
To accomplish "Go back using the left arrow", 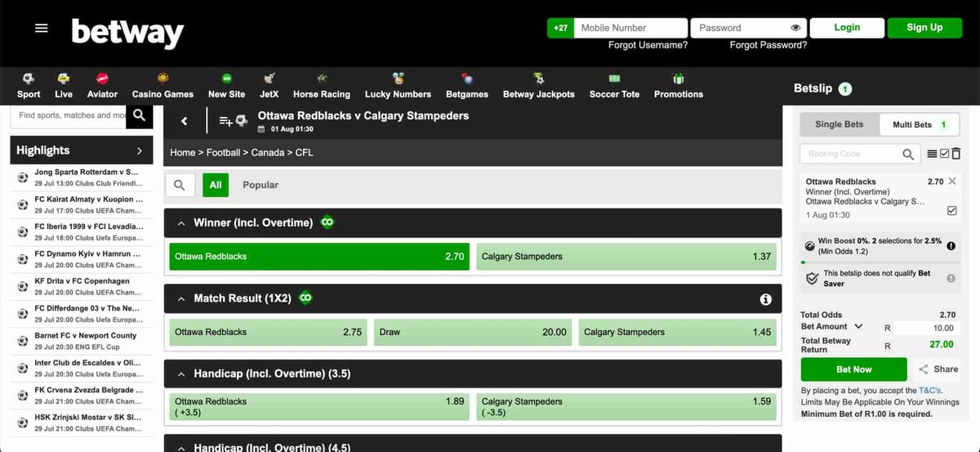I will point(184,121).
